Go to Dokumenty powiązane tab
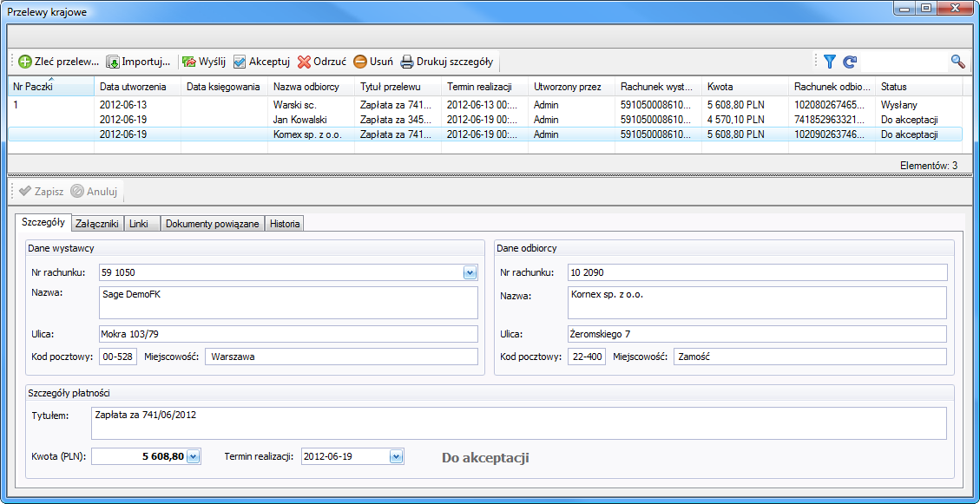 point(212,224)
